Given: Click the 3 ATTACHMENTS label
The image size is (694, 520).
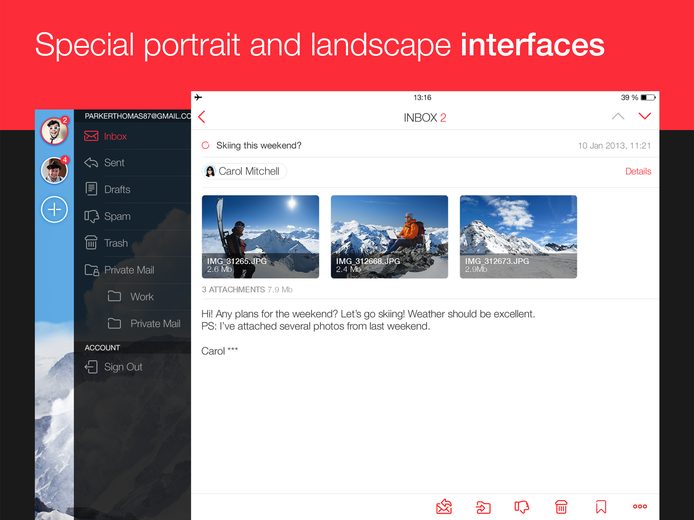Looking at the screenshot, I should tap(233, 289).
